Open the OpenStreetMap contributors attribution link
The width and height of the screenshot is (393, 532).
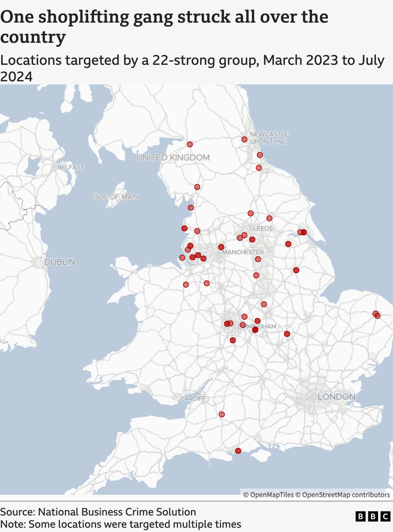[343, 495]
